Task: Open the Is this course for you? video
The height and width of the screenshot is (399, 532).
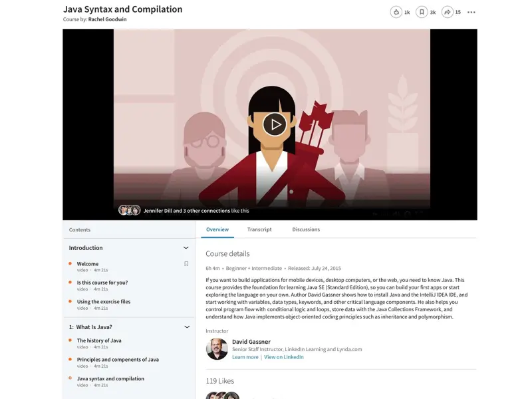Action: click(x=102, y=282)
